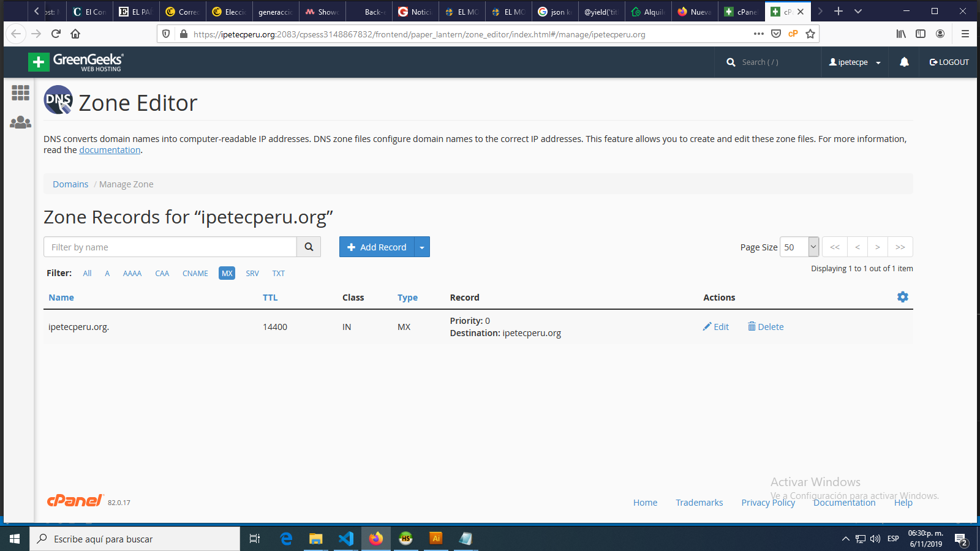Launch Visual Studio Code from taskbar
Screen dimensions: 980x551
(x=345, y=539)
